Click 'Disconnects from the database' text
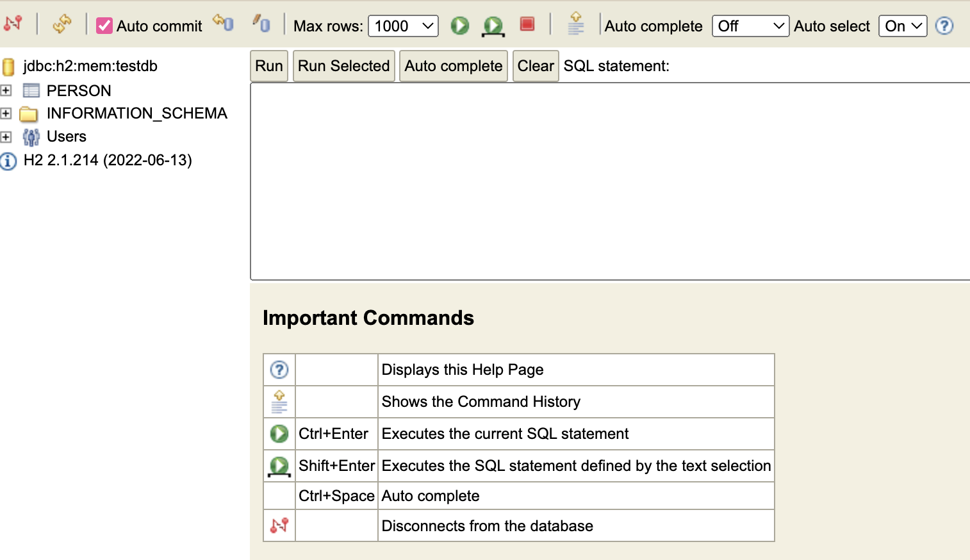This screenshot has width=970, height=560. tap(488, 526)
